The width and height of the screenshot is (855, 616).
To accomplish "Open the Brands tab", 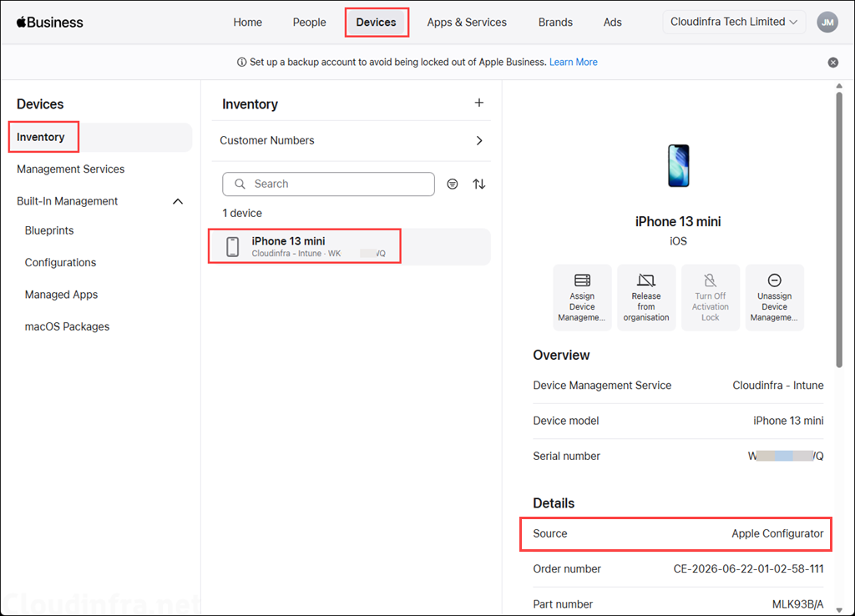I will pos(555,23).
